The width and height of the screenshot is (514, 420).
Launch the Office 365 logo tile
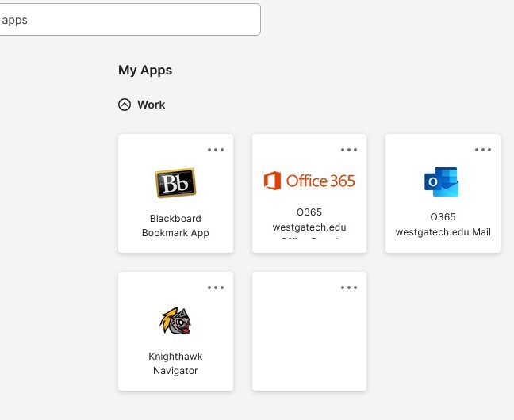click(309, 181)
